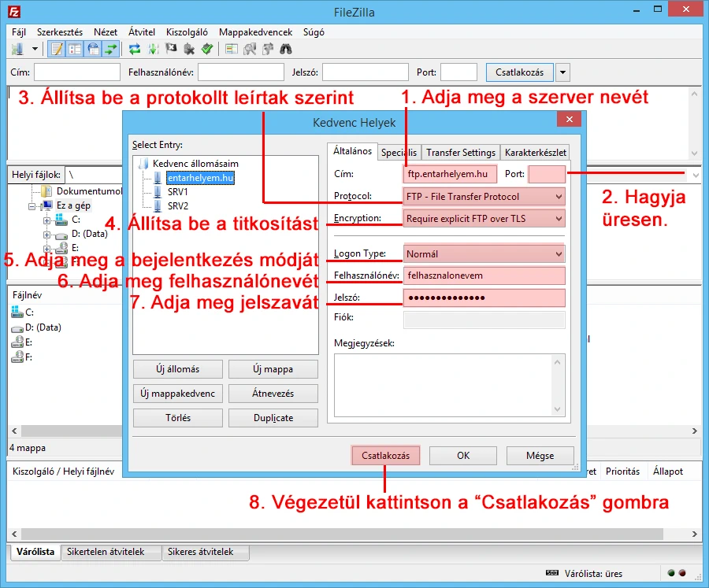Close the Kedvenc Helyek dialog
709x588 pixels.
point(570,120)
